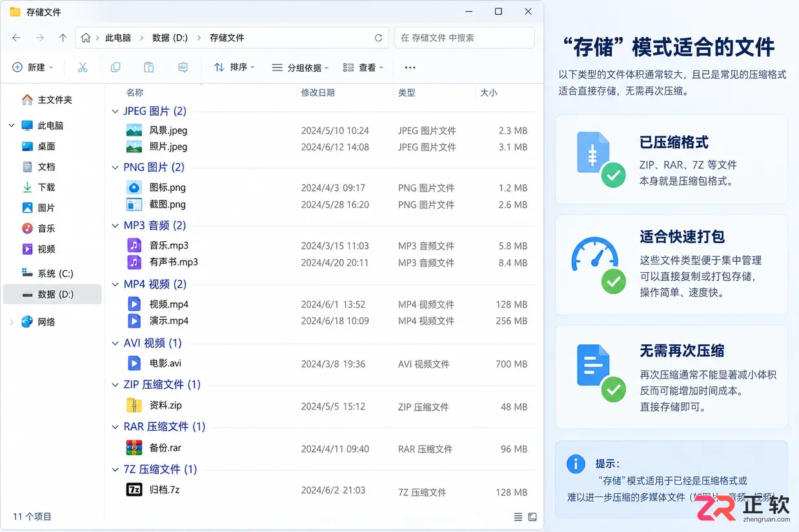Click 数据 (D:) in the address breadcrumb
The image size is (799, 532).
[x=170, y=38]
